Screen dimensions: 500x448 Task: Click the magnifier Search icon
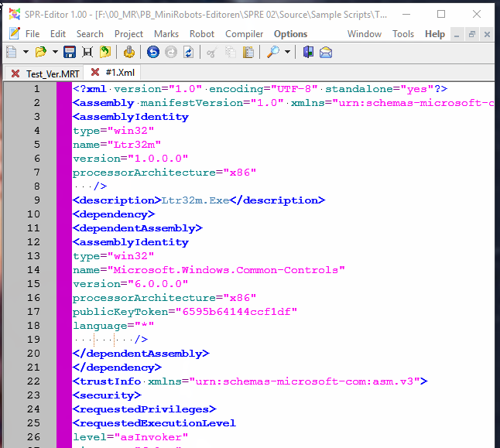click(x=274, y=52)
